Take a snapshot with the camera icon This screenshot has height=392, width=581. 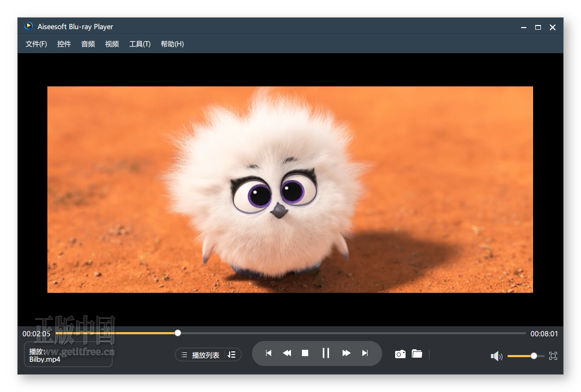(400, 354)
